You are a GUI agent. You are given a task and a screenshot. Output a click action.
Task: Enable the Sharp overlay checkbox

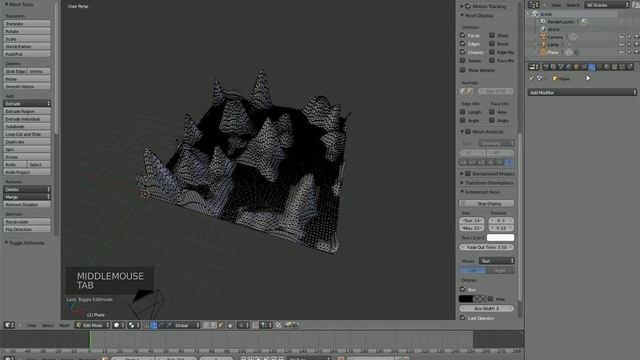[492, 36]
